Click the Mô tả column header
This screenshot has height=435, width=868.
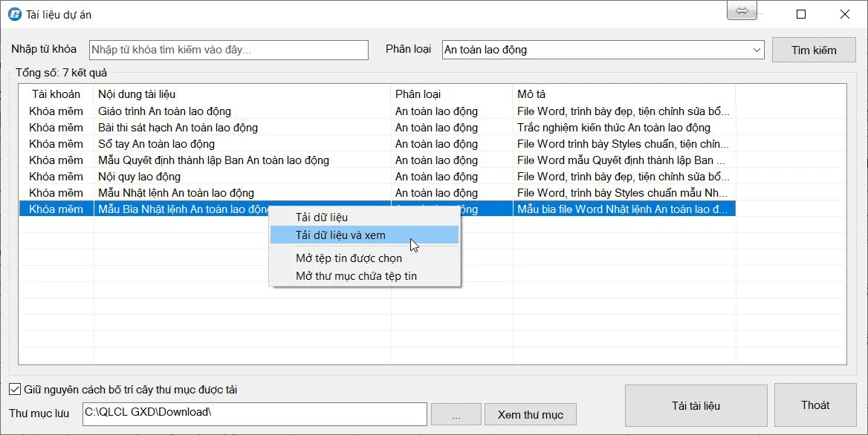point(624,94)
